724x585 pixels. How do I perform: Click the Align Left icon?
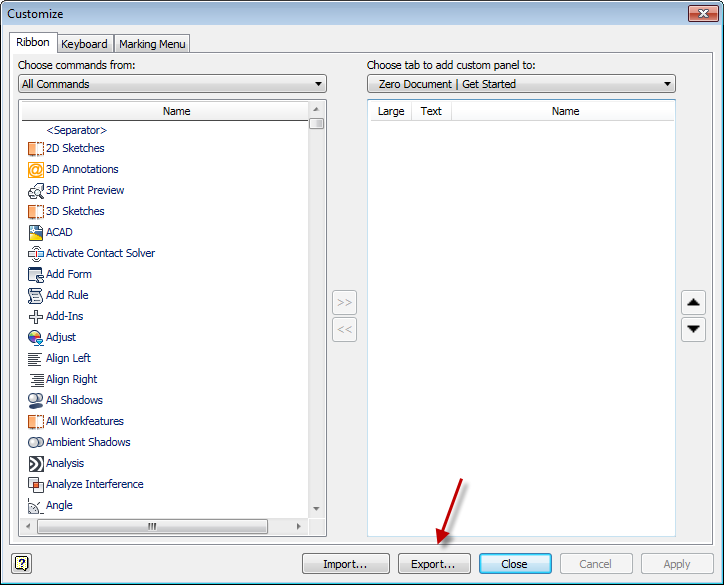[35, 359]
